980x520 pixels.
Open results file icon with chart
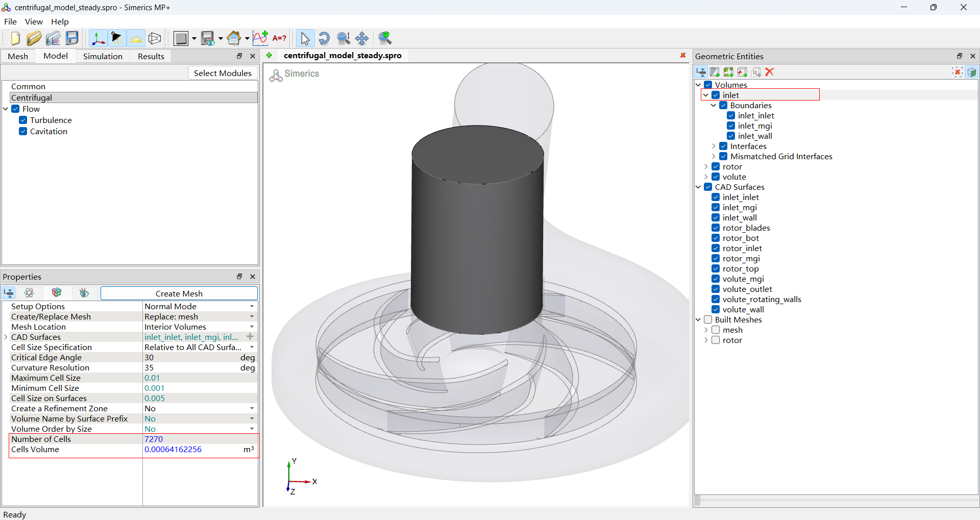(53, 38)
